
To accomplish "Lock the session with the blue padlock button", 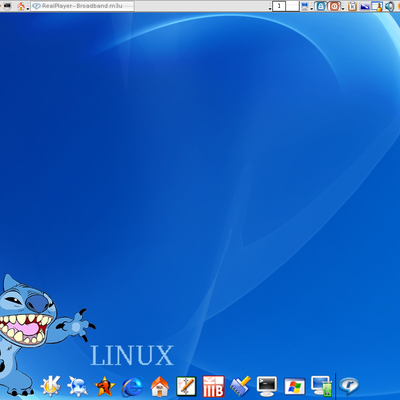I will tap(321, 6).
